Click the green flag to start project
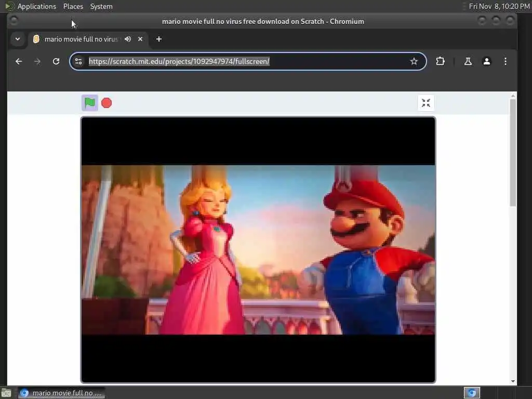 point(90,103)
